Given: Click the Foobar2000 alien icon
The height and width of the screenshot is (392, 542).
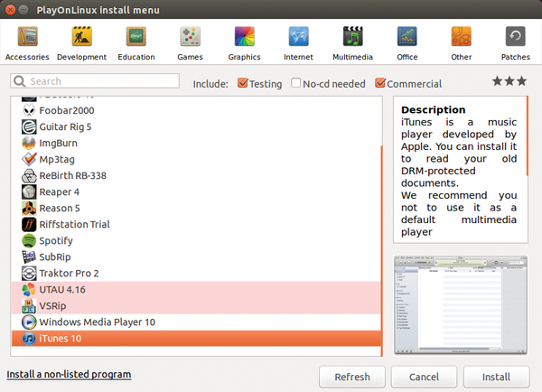Looking at the screenshot, I should (x=29, y=110).
